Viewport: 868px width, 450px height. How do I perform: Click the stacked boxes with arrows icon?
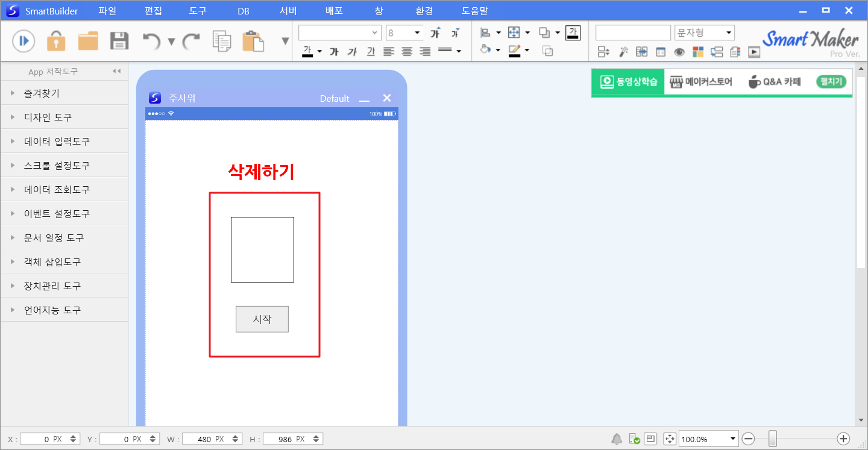[x=603, y=52]
